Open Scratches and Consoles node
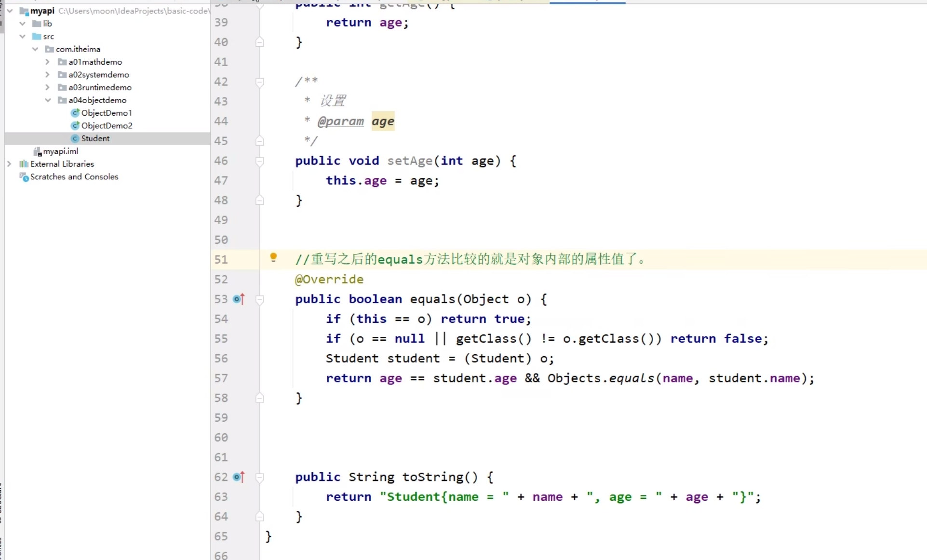This screenshot has height=560, width=927. point(74,177)
